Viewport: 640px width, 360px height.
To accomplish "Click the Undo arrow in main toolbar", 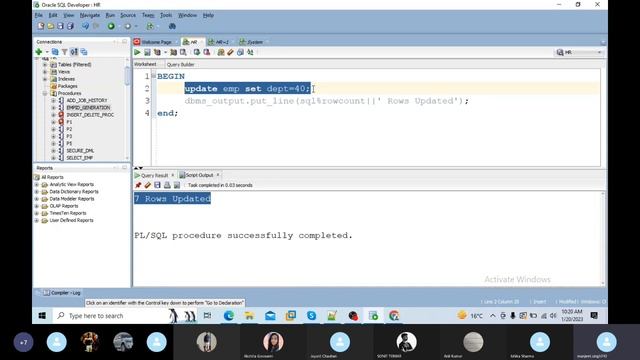I will click(85, 26).
